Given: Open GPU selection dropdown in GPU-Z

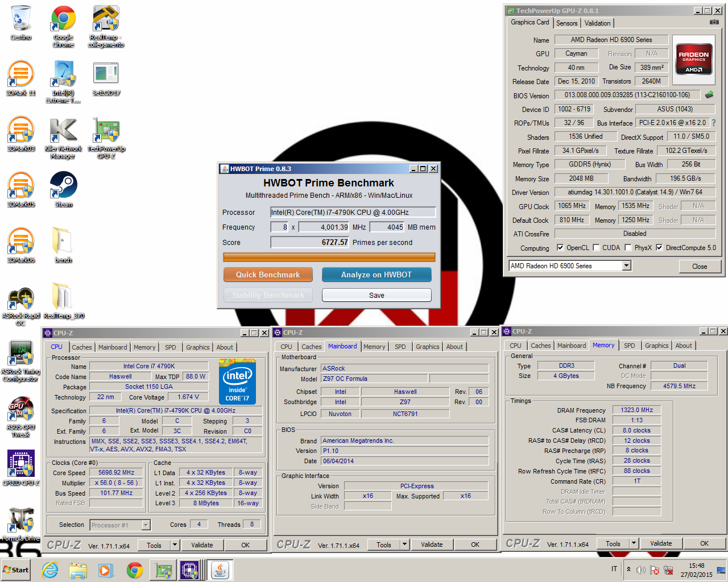Looking at the screenshot, I should (626, 265).
